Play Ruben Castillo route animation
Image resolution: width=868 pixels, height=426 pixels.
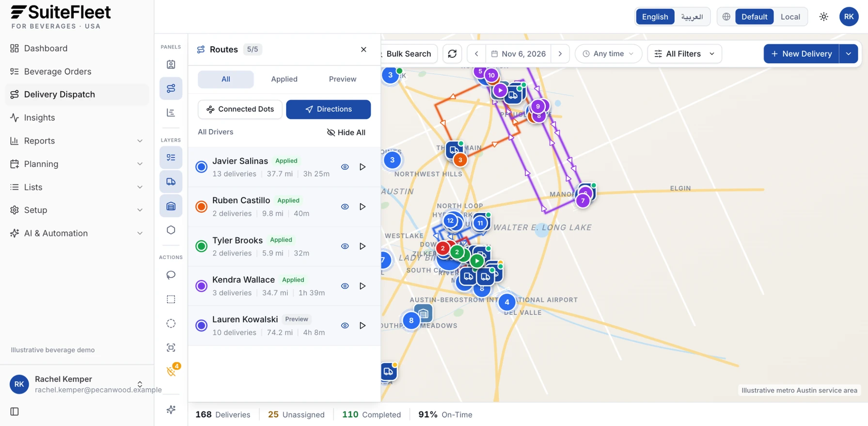pos(362,207)
